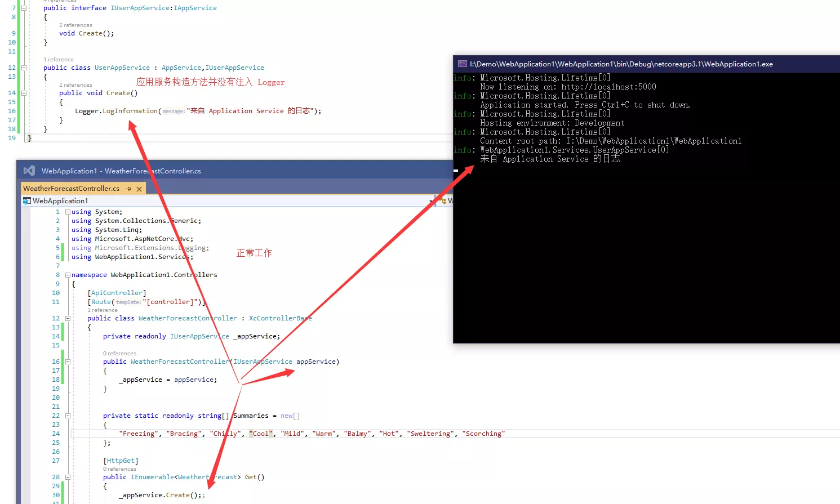Collapse the Summaries array at line 22

tap(68, 416)
